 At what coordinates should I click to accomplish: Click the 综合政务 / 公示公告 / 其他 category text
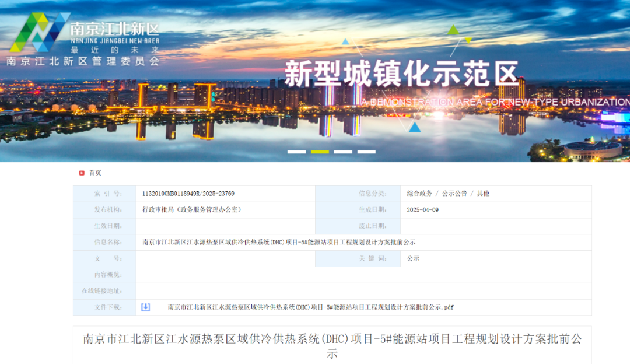click(x=448, y=194)
